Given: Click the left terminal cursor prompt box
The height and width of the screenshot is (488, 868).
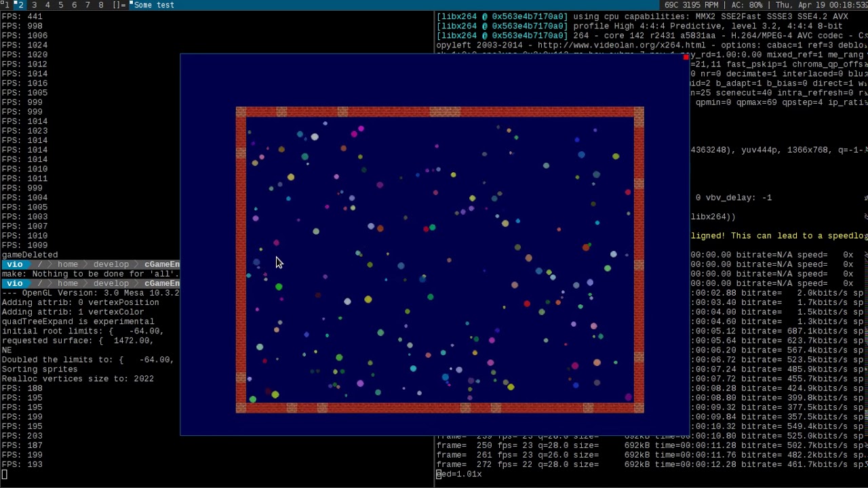Looking at the screenshot, I should click(x=4, y=474).
